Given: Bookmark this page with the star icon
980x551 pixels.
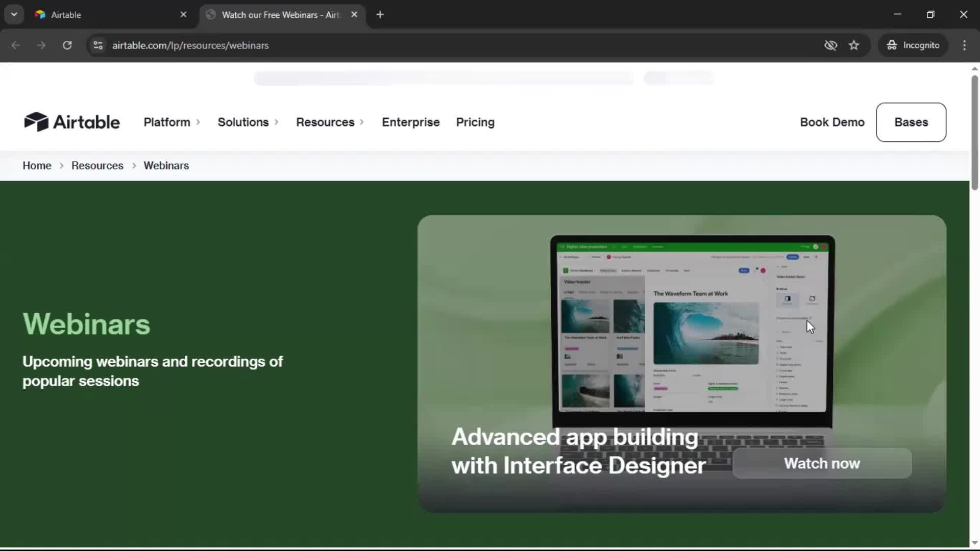Looking at the screenshot, I should 854,45.
